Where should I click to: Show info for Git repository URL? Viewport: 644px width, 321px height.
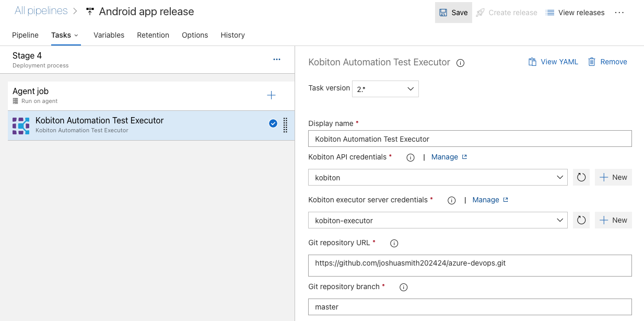394,243
